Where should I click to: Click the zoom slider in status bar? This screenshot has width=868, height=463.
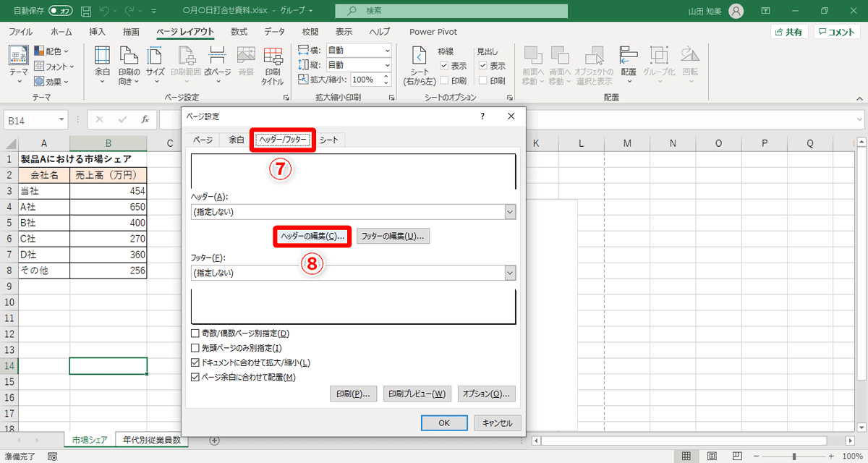coord(794,456)
